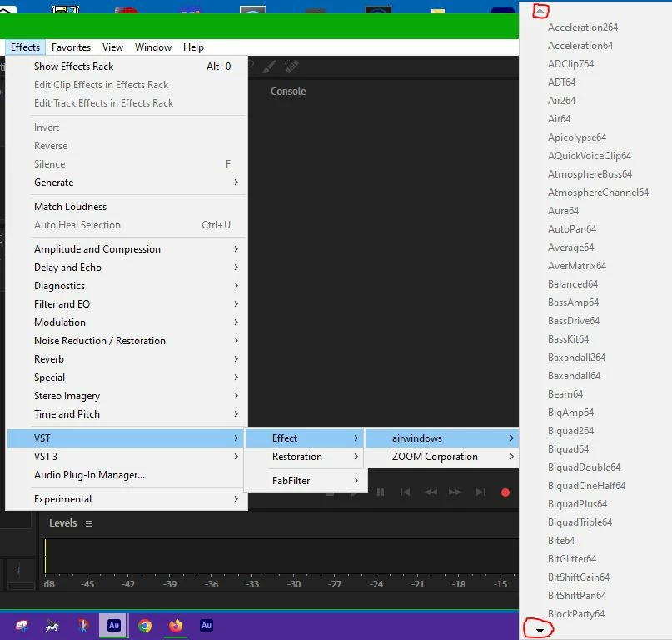Viewport: 672px width, 640px height.
Task: Click the Fast Forward transport button
Action: pyautogui.click(x=455, y=492)
